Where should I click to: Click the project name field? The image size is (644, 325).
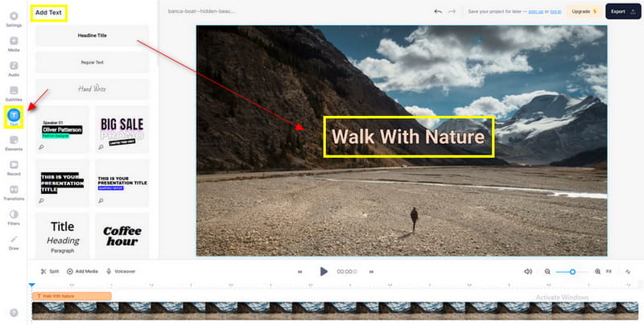point(201,11)
